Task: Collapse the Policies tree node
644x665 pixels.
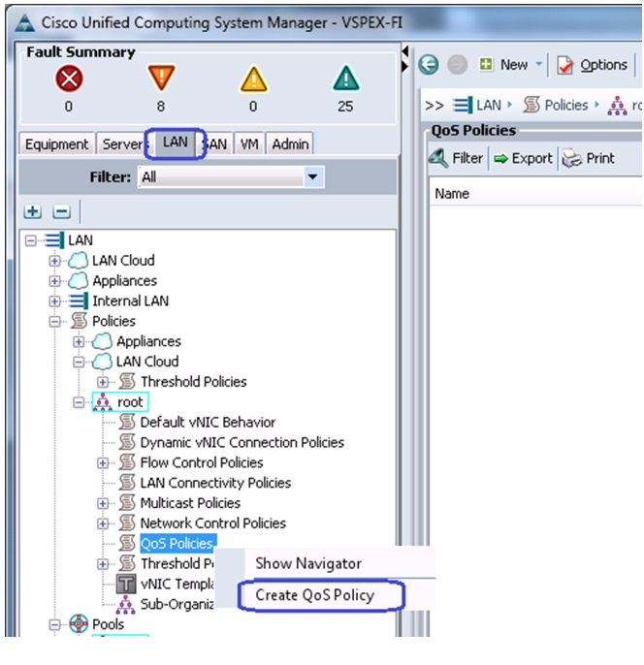Action: click(x=54, y=322)
